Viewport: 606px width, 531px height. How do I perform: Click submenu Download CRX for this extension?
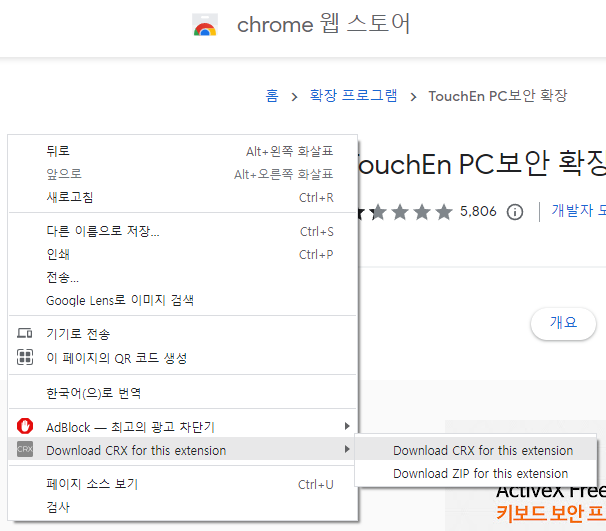pos(476,450)
